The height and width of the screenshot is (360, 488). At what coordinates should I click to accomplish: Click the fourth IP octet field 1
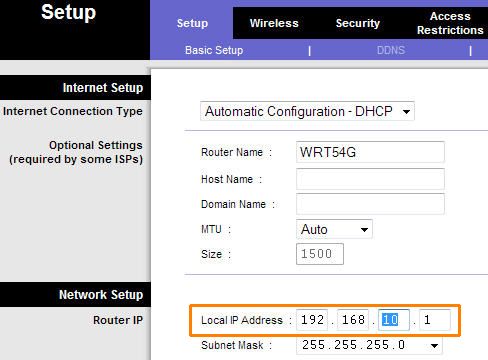coord(435,320)
